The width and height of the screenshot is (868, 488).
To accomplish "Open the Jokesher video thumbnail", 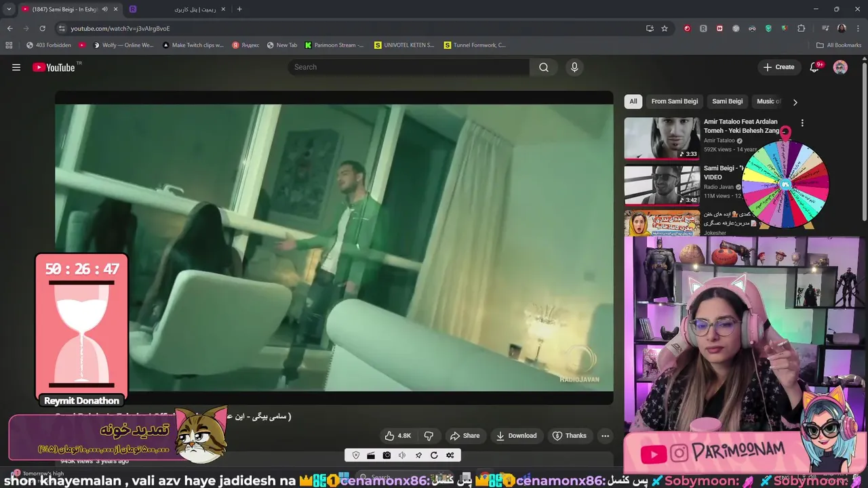I will (x=662, y=224).
